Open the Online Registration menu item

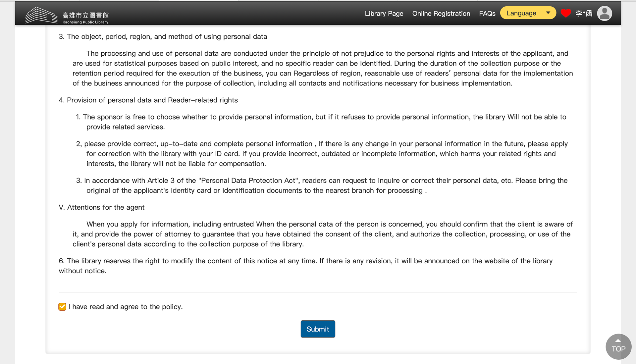click(x=441, y=14)
